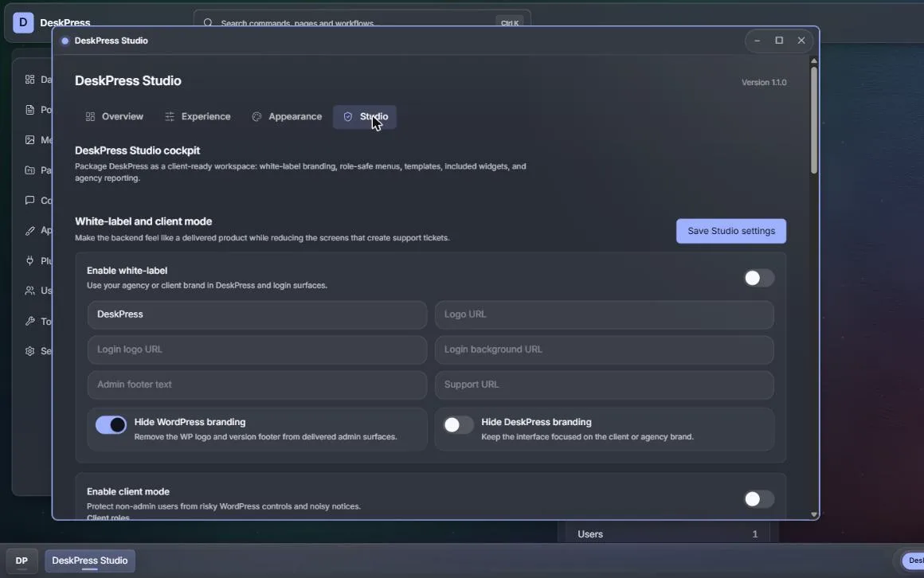Screen dimensions: 924x578
Task: Click the brand name field containing DeskPress
Action: pos(257,314)
